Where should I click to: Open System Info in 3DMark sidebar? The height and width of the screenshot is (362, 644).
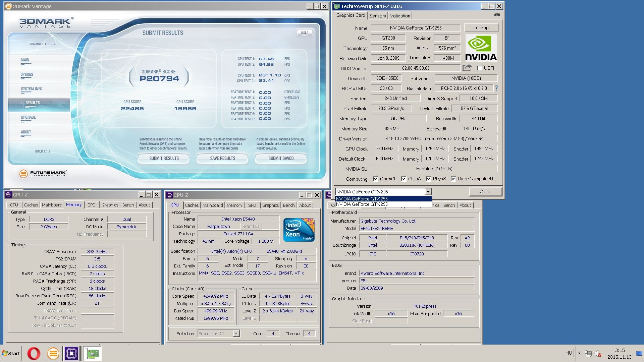(x=32, y=89)
